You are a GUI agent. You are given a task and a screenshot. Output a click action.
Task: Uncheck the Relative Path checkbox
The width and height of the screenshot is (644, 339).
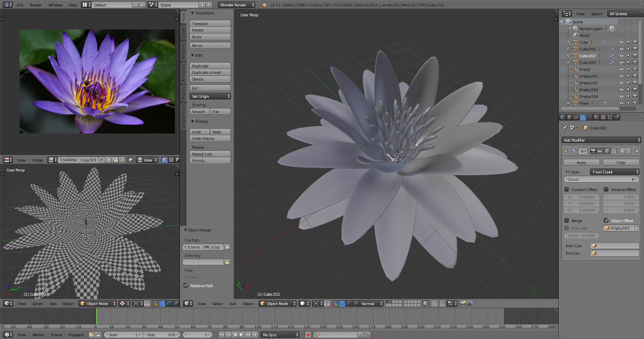(x=186, y=285)
